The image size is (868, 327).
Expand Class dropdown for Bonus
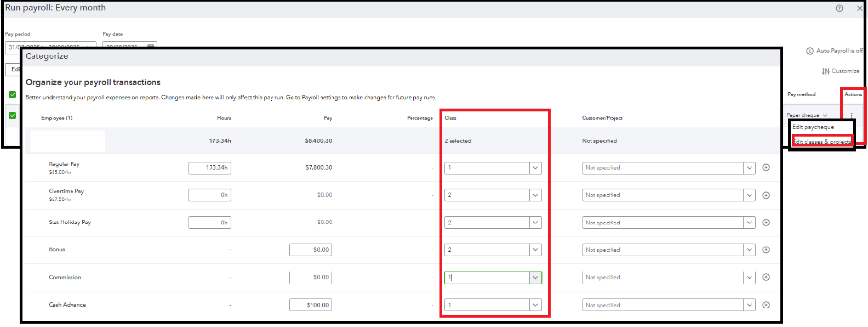(535, 250)
